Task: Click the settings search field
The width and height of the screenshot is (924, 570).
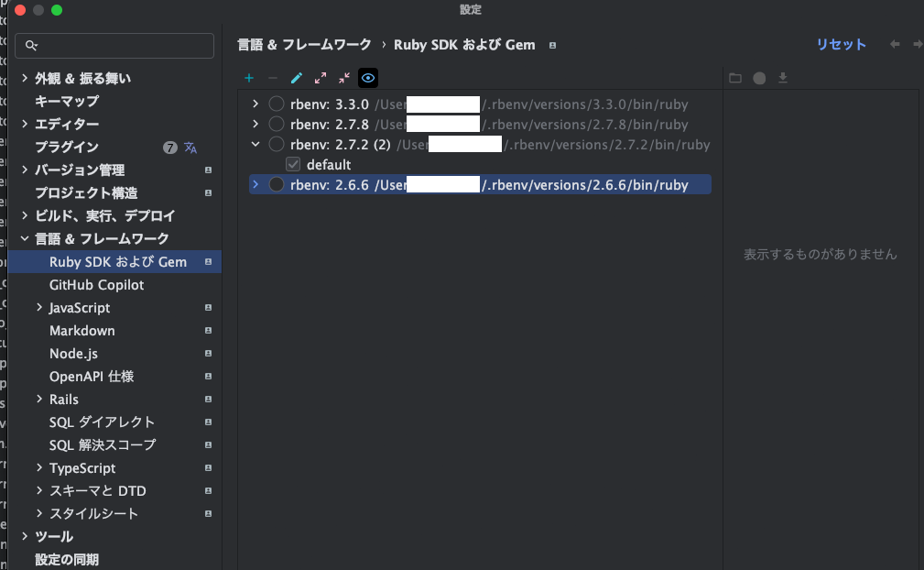Action: pyautogui.click(x=114, y=46)
